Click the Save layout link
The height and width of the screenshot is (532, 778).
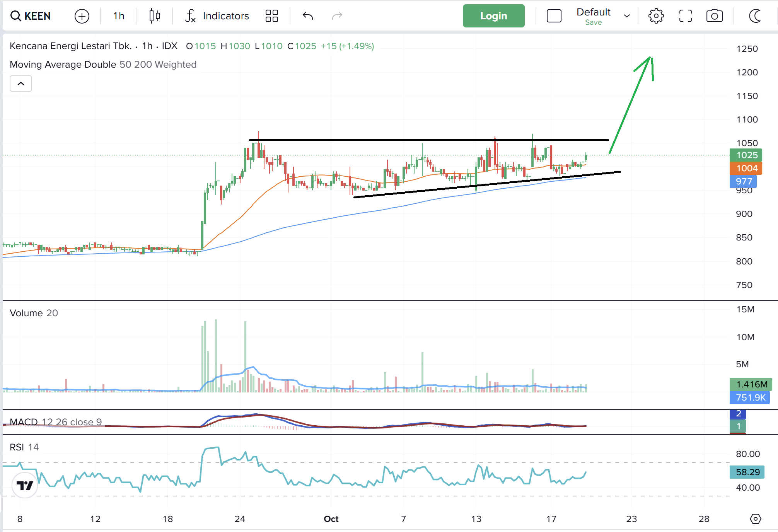593,22
